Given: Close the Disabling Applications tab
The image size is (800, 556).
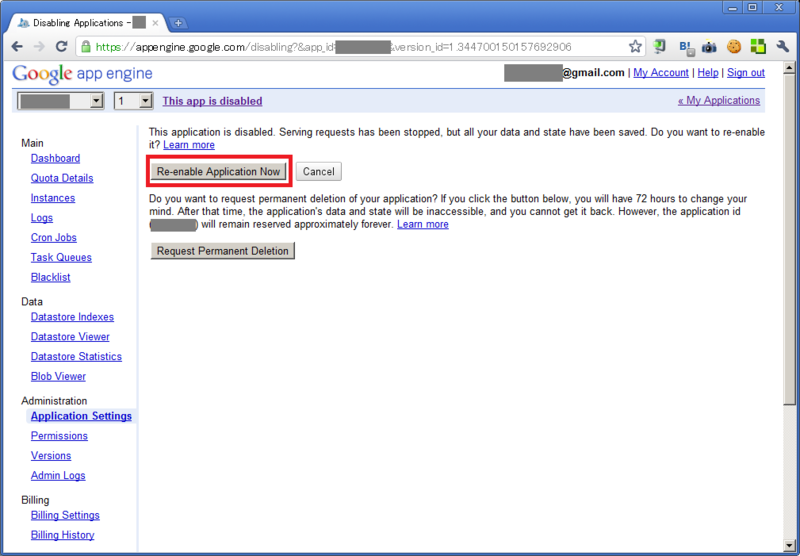Looking at the screenshot, I should pyautogui.click(x=155, y=23).
